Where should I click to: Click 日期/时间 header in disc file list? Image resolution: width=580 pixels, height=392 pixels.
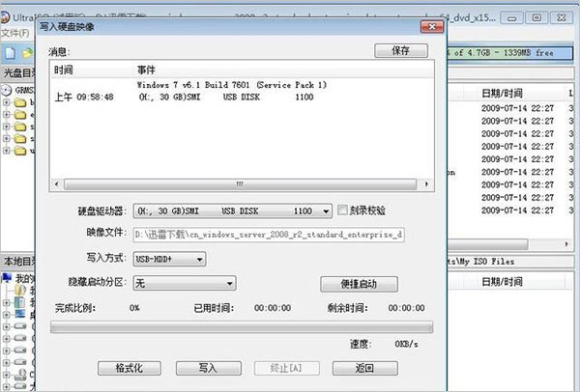[502, 93]
